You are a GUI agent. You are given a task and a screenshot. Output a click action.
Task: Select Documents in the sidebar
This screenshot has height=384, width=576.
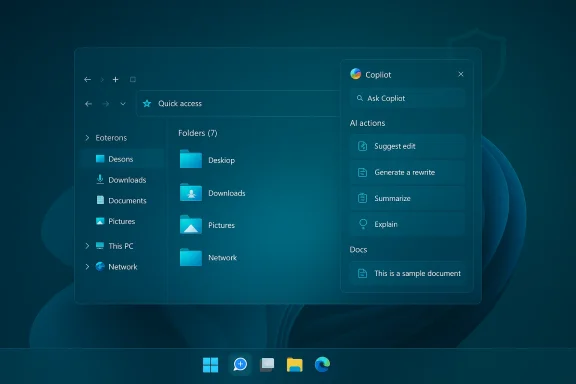[122, 201]
